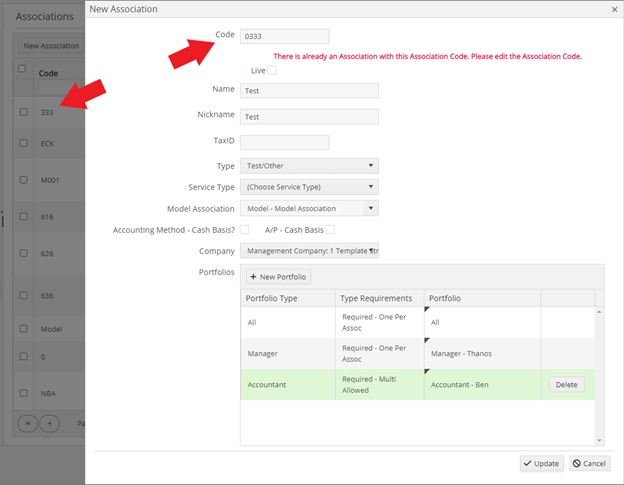Click Code column header in Associations grid
This screenshot has height=485, width=624.
click(x=48, y=73)
